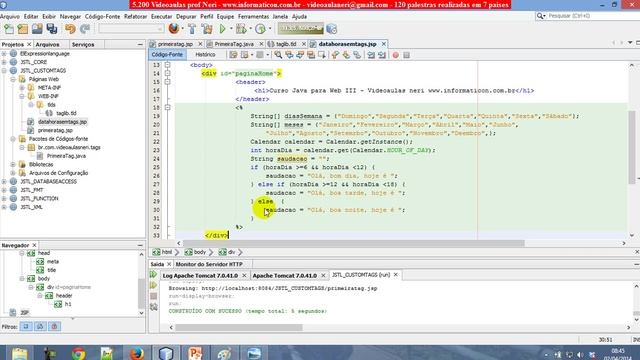Click the Debug Project icon

[x=241, y=29]
